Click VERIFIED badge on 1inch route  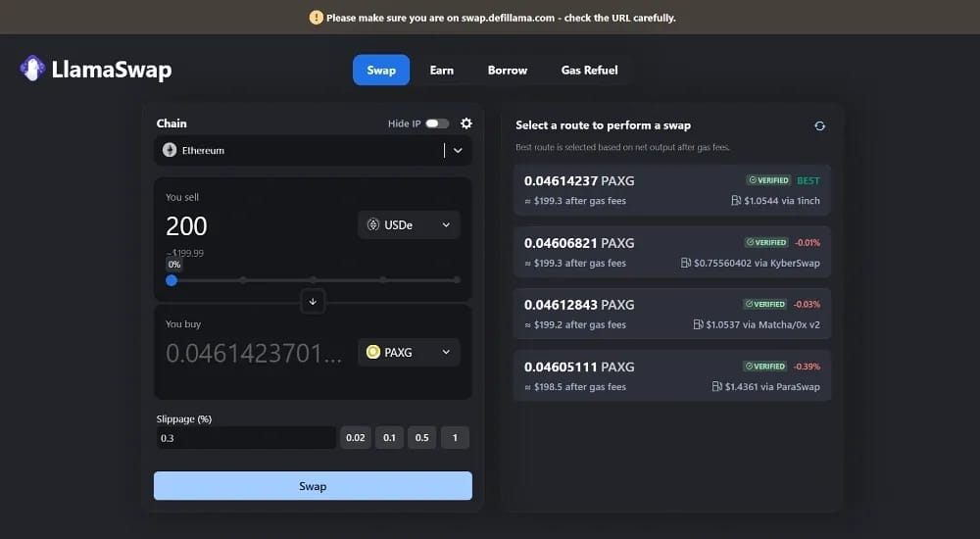[768, 180]
